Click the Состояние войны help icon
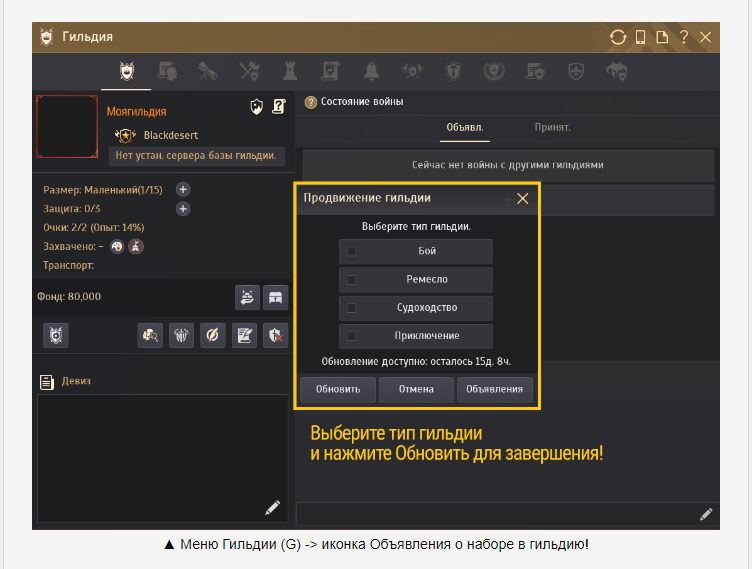The height and width of the screenshot is (569, 752). (x=311, y=102)
